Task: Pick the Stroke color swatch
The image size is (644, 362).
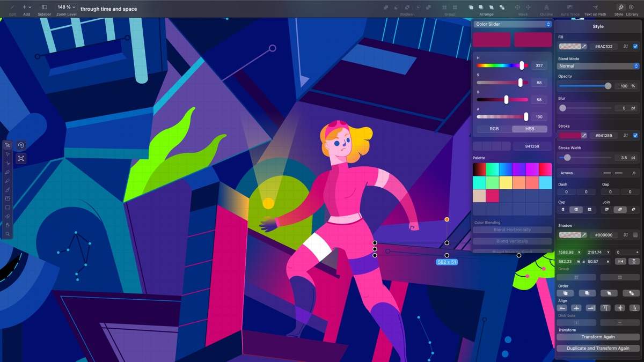Action: pyautogui.click(x=569, y=136)
